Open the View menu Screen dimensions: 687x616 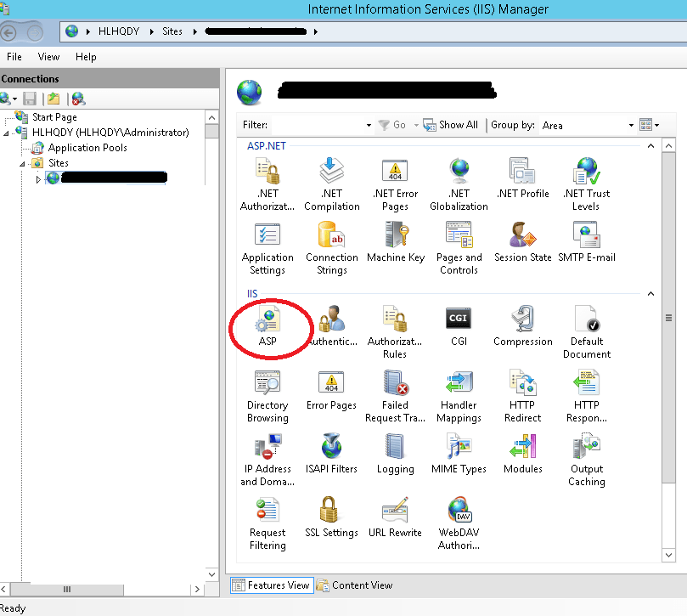point(48,57)
